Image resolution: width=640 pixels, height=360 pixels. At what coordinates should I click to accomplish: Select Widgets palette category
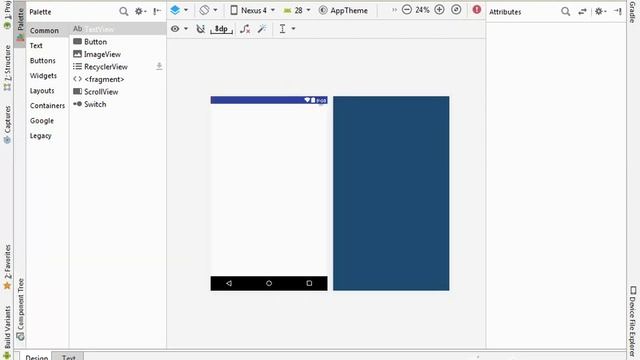[43, 76]
